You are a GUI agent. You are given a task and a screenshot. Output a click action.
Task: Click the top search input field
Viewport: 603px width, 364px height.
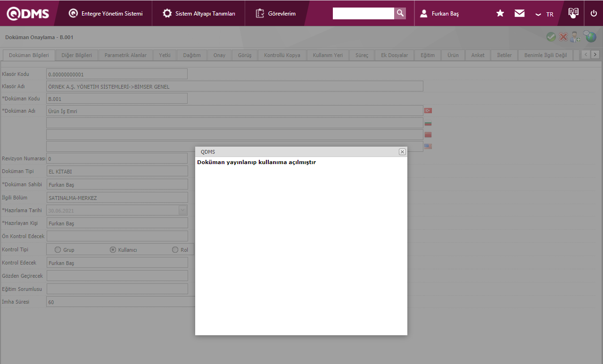click(x=363, y=13)
